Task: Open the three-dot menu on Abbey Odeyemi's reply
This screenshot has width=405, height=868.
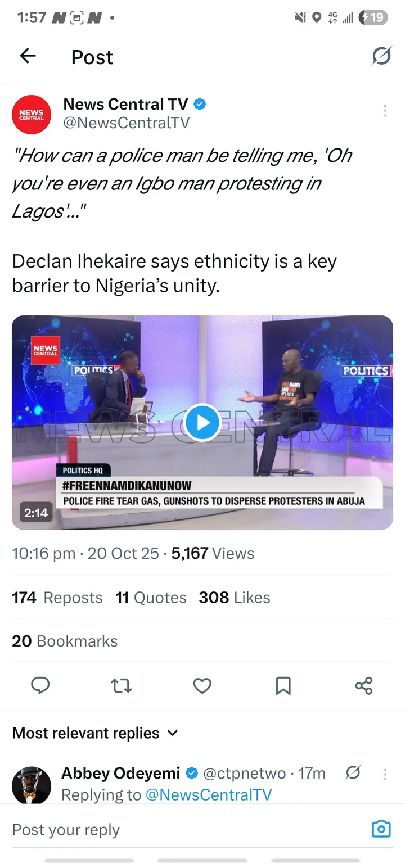Action: (385, 774)
